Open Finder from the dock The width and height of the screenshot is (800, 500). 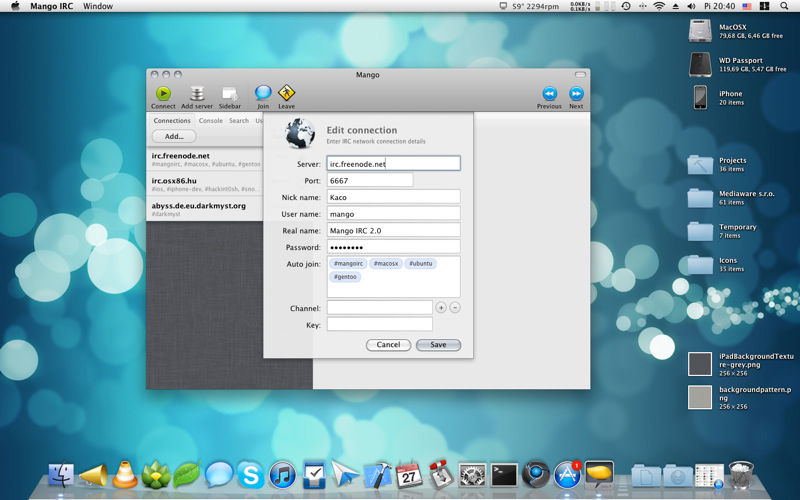click(61, 474)
